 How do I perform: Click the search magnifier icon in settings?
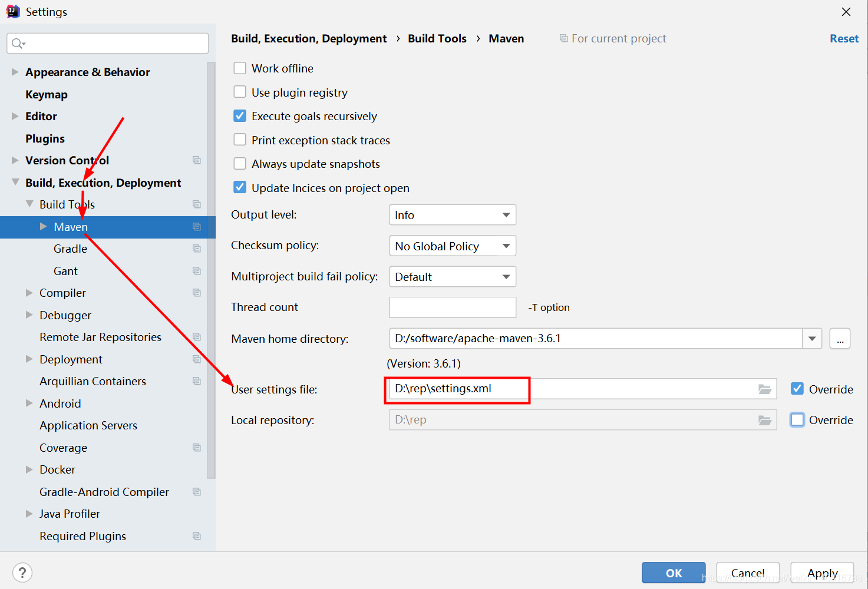(18, 43)
